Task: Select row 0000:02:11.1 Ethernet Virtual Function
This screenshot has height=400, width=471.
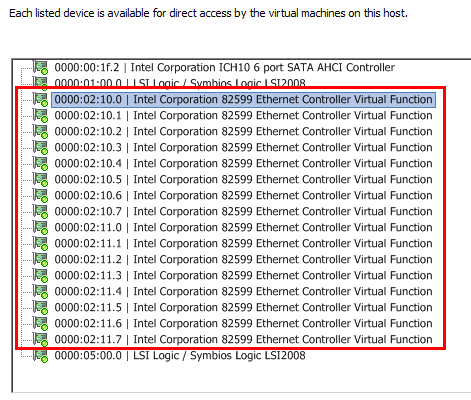Action: pyautogui.click(x=243, y=243)
